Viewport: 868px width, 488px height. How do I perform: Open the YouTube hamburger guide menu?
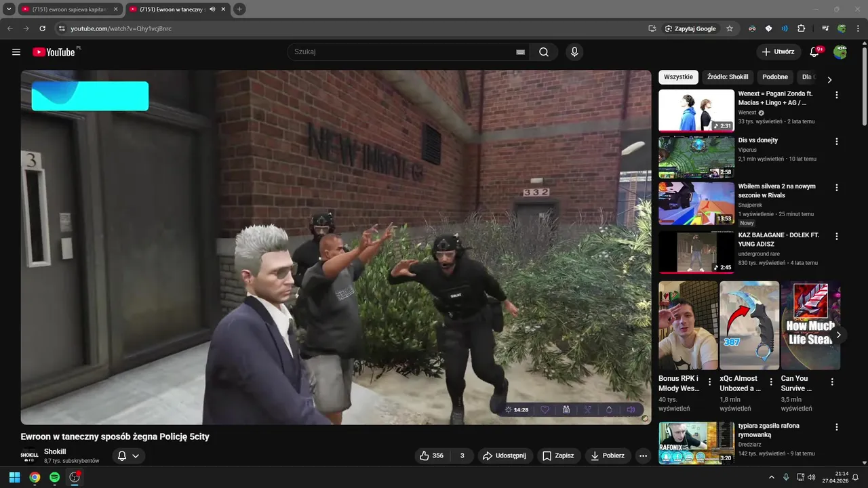point(16,52)
